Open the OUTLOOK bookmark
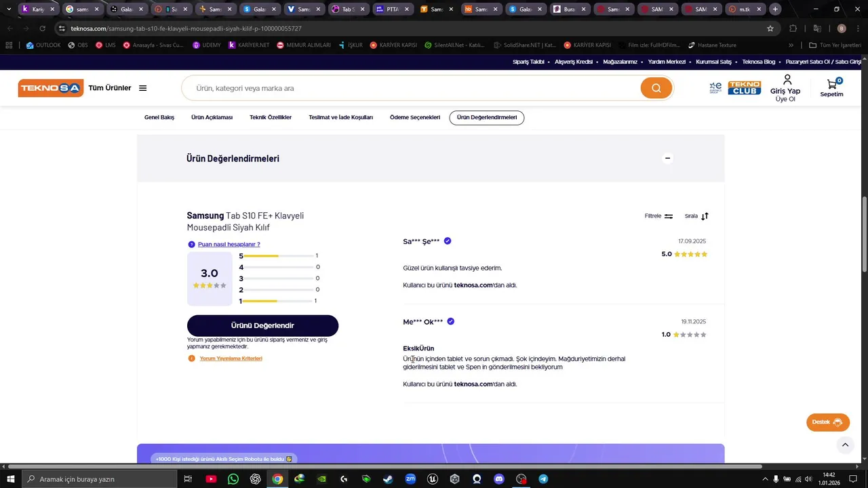This screenshot has width=868, height=488. 43,45
